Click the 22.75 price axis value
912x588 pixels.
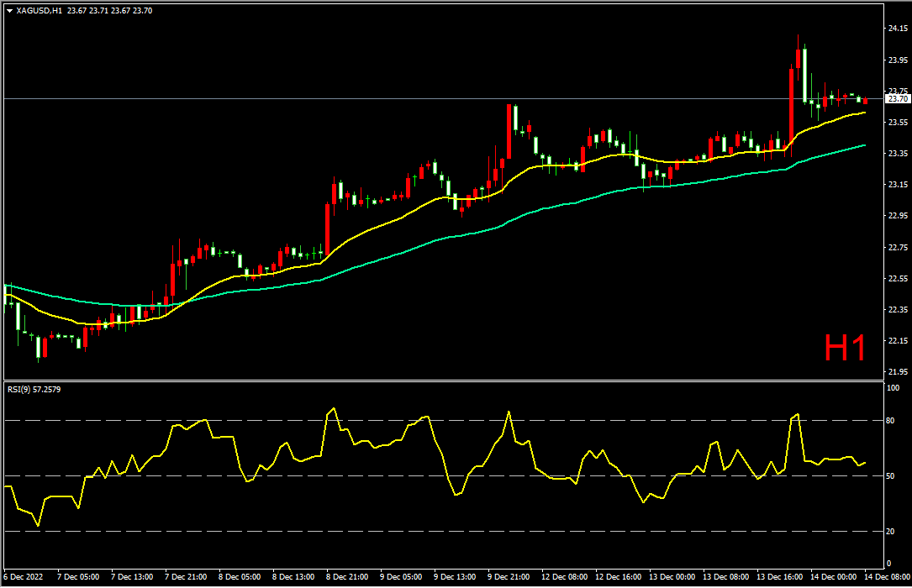[898, 247]
